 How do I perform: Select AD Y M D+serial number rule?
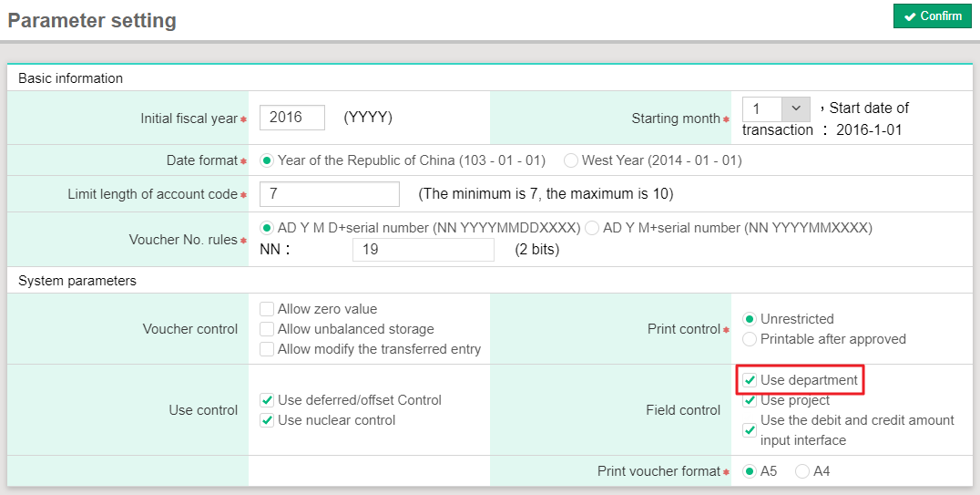pyautogui.click(x=267, y=228)
